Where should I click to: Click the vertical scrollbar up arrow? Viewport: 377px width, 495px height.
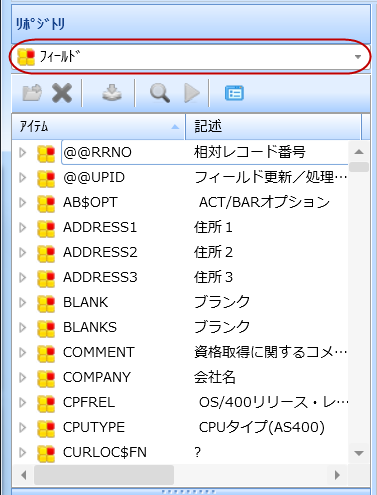[359, 152]
